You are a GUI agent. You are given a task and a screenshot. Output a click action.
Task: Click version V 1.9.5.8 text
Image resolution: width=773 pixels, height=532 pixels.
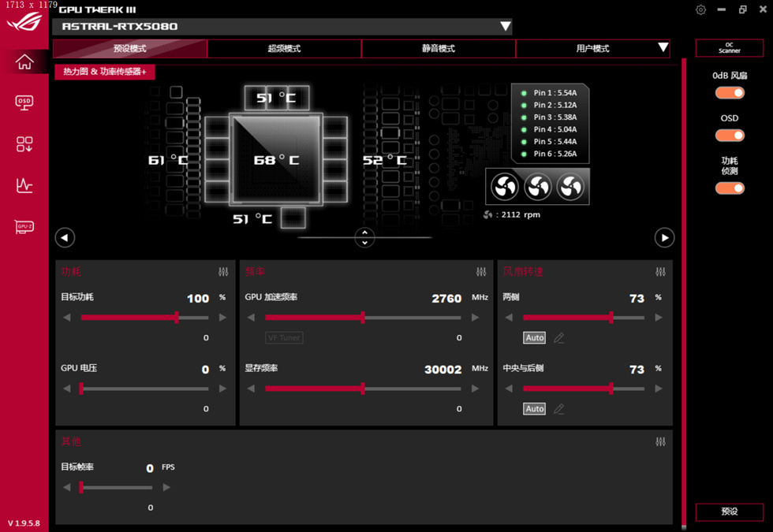point(24,523)
